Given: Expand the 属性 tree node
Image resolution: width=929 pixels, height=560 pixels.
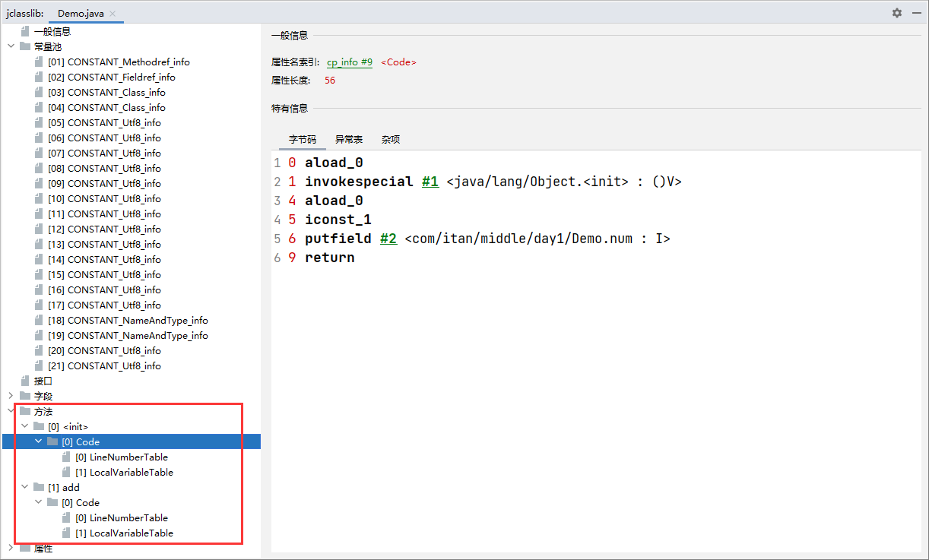Looking at the screenshot, I should (x=11, y=547).
